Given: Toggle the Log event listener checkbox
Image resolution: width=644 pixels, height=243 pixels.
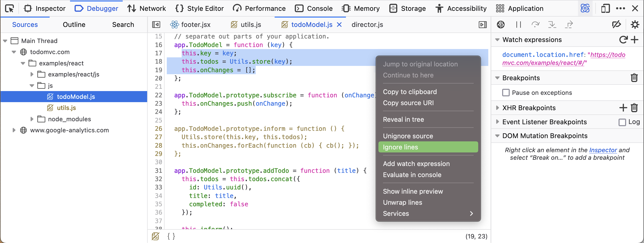Looking at the screenshot, I should 622,122.
